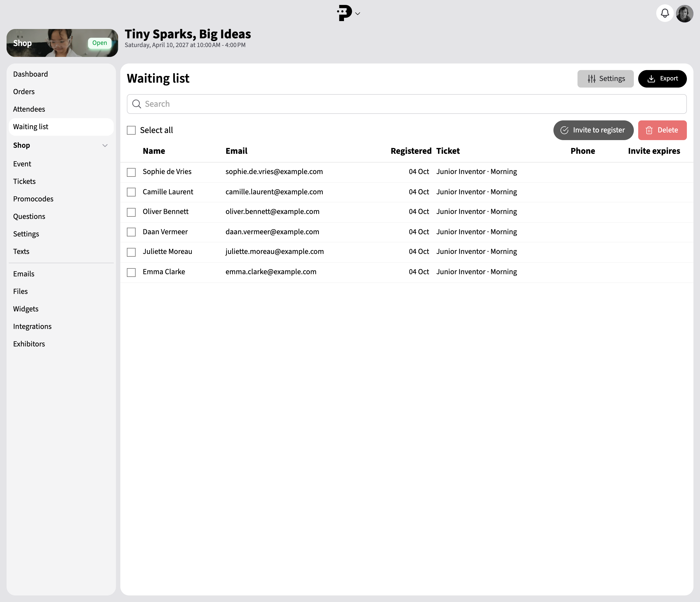Select Daan Vermeer row checkbox

click(x=131, y=232)
